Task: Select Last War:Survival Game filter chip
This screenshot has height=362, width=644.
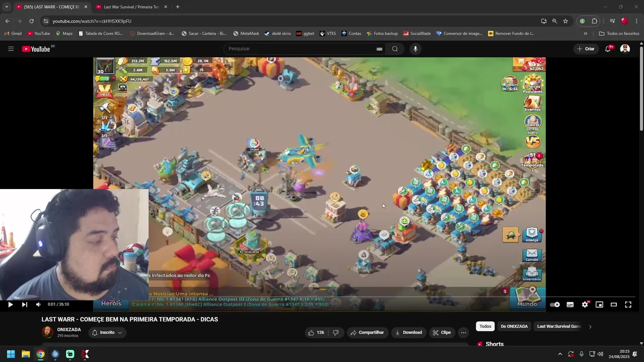Action: point(558,326)
